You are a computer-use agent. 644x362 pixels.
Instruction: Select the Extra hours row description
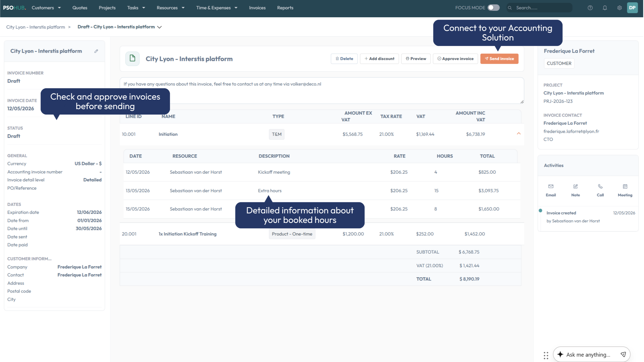point(269,191)
